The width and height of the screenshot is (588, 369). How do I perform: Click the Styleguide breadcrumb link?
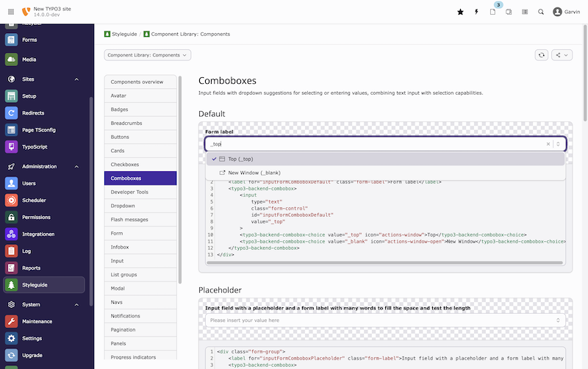[x=121, y=34]
